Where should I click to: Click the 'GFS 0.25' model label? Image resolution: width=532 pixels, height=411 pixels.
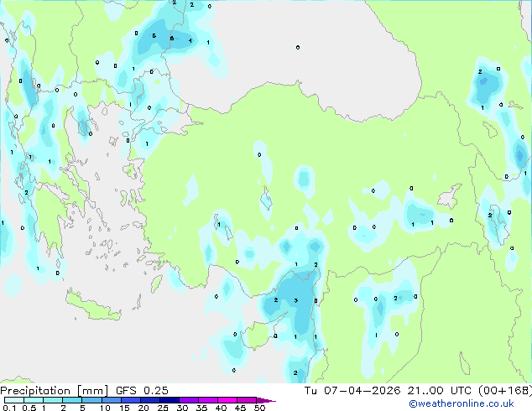142,391
